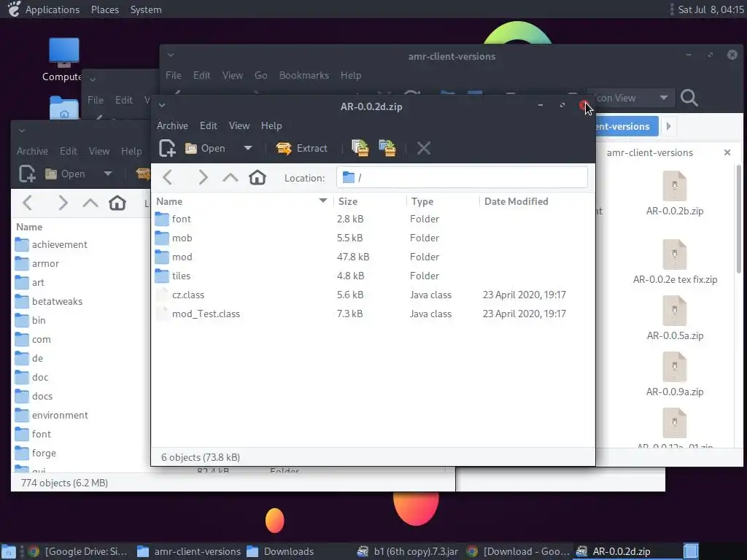The width and height of the screenshot is (747, 560).
Task: Go up in the background archive window
Action: [90, 203]
